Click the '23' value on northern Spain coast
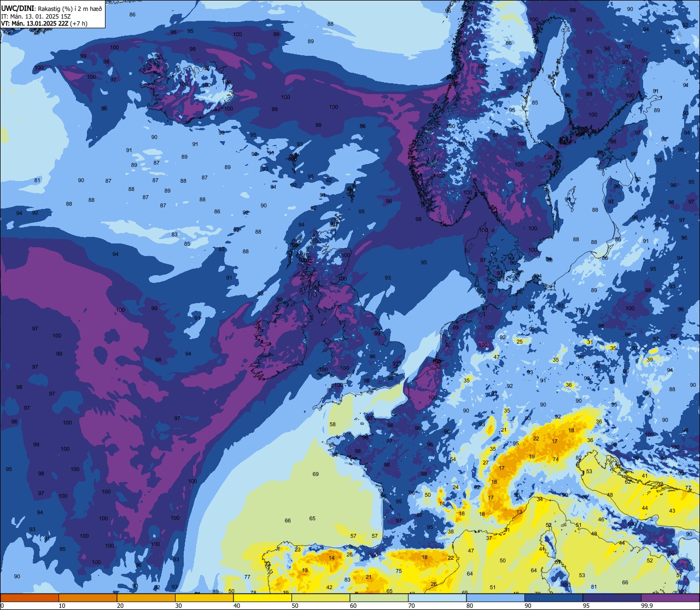The height and width of the screenshot is (610, 700). 297,549
